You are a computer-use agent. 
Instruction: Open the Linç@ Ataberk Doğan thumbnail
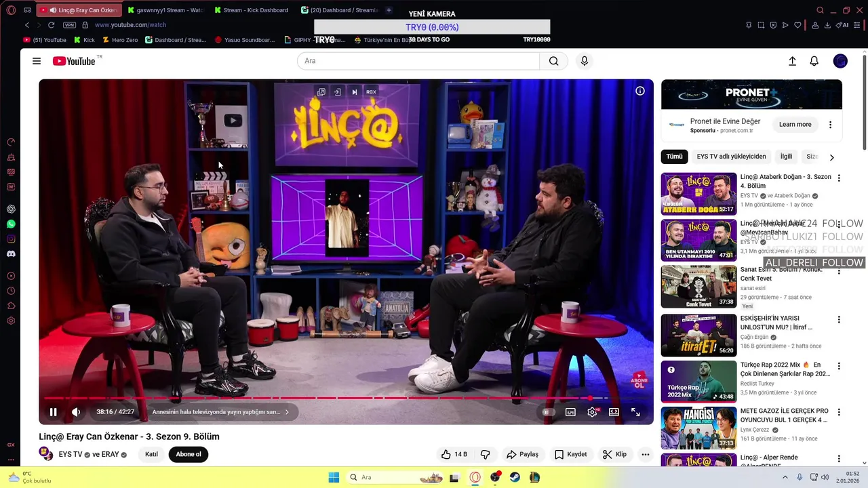click(698, 194)
